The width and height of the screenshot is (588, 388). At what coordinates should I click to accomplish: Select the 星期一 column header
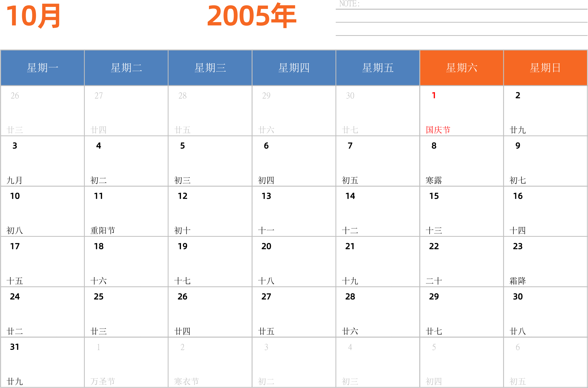click(x=43, y=68)
